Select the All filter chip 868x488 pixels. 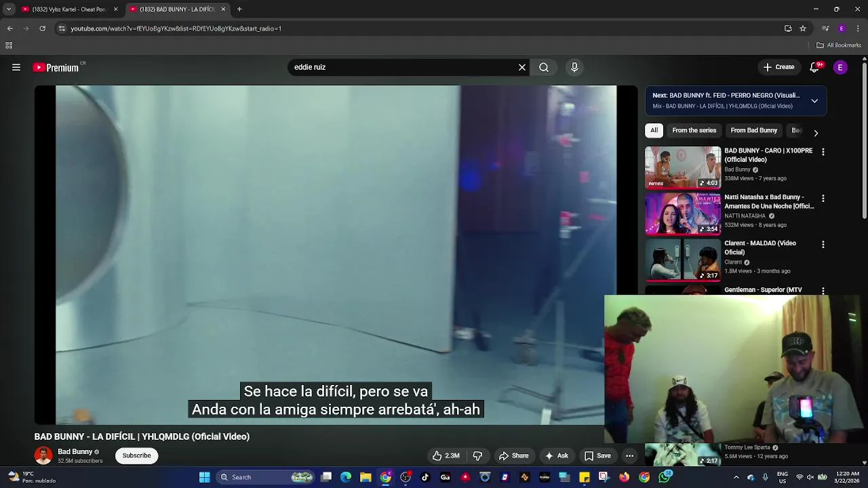point(654,130)
